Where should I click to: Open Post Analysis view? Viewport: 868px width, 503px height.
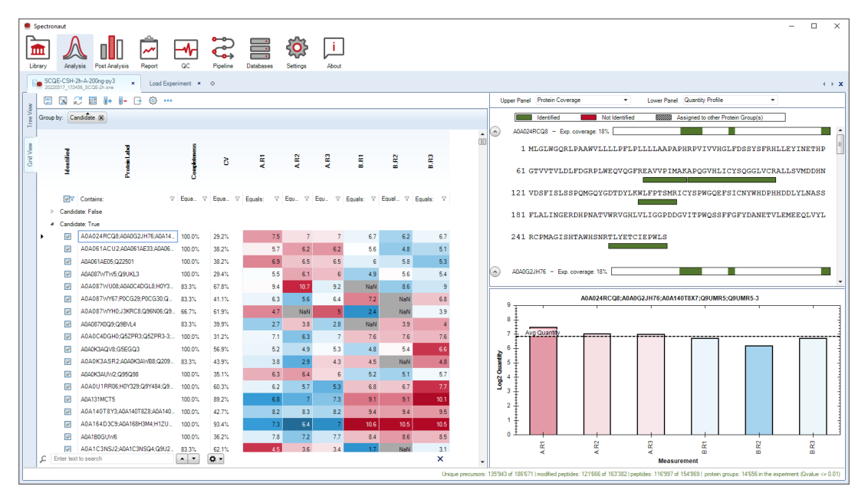pyautogui.click(x=111, y=53)
